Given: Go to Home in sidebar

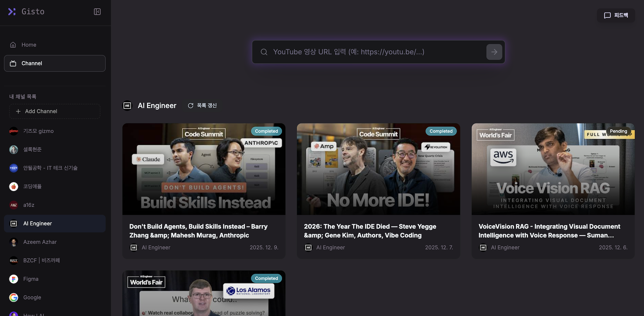Looking at the screenshot, I should (x=55, y=45).
